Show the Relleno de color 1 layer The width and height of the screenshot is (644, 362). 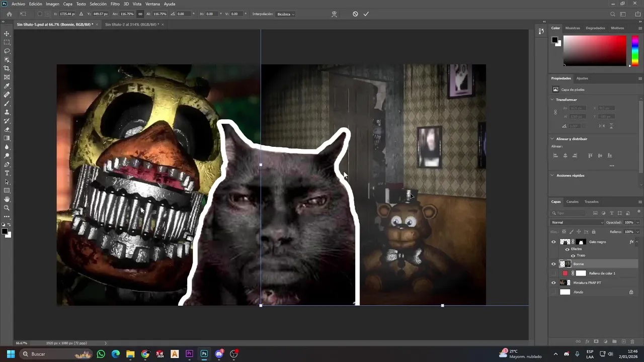553,274
